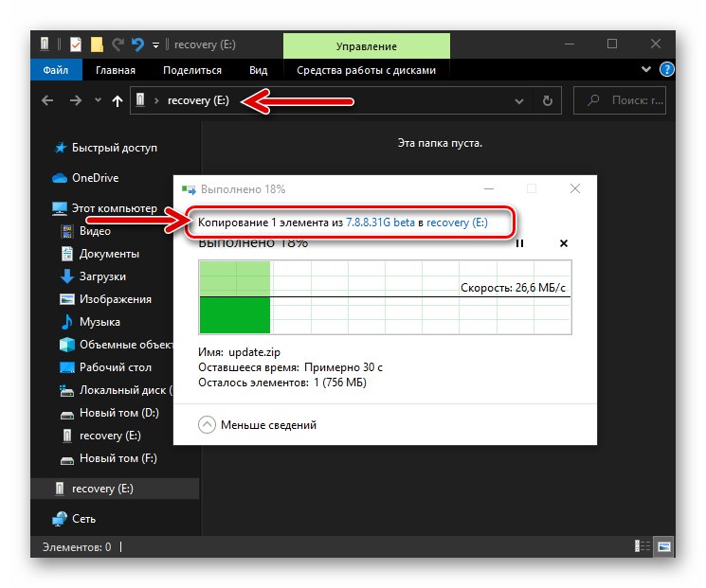
Task: Switch to the Поделиться ribbon tab
Action: coord(192,70)
